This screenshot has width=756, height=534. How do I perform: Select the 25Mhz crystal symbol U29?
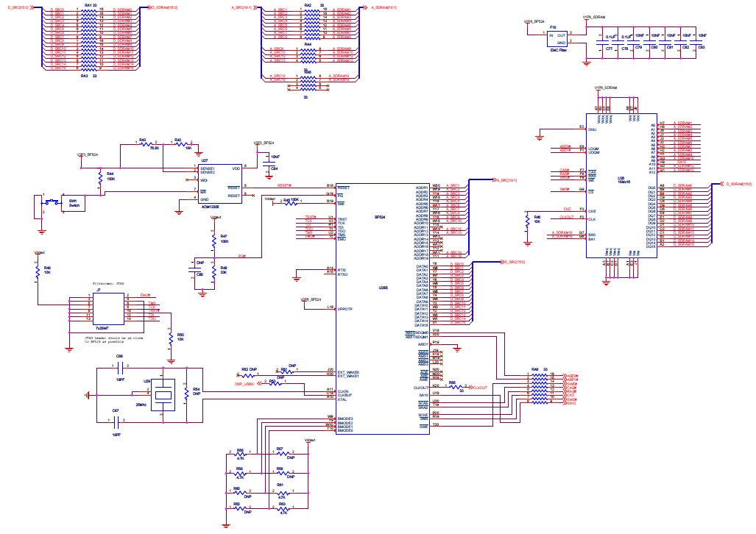pyautogui.click(x=163, y=394)
